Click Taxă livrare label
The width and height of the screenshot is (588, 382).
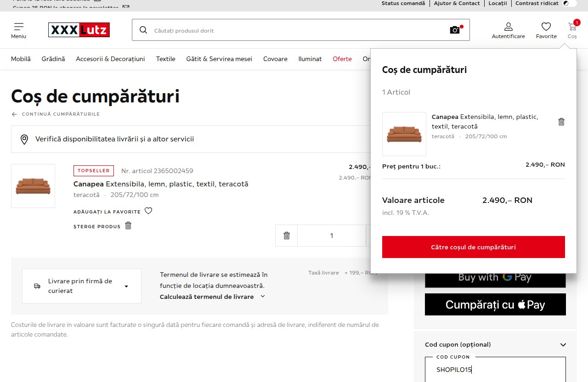(x=323, y=273)
